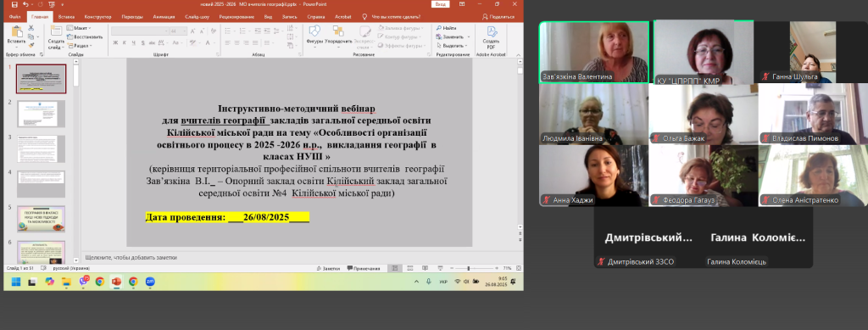
Task: Click the Что вы хотите сделать search box
Action: [x=391, y=17]
